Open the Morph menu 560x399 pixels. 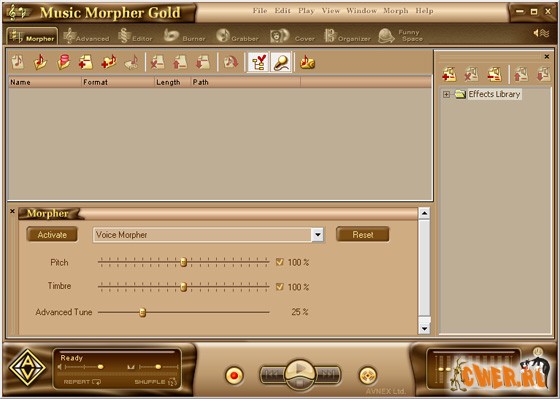tap(395, 11)
